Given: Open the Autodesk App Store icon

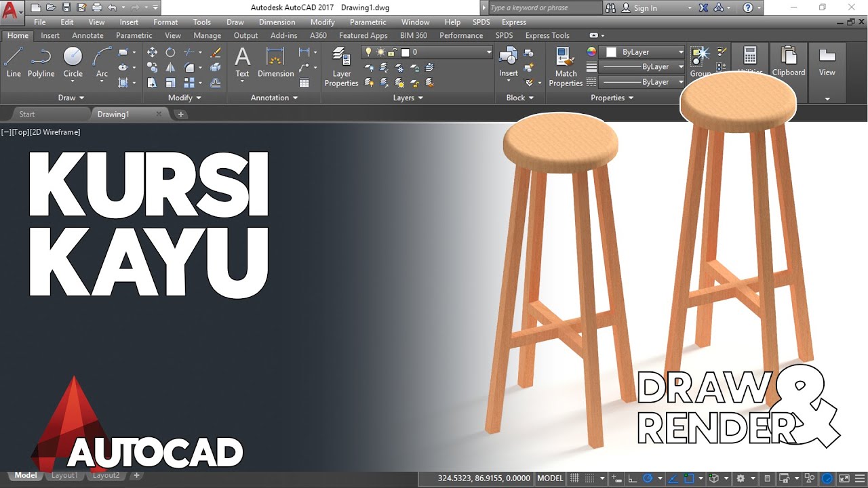Looking at the screenshot, I should (x=703, y=7).
